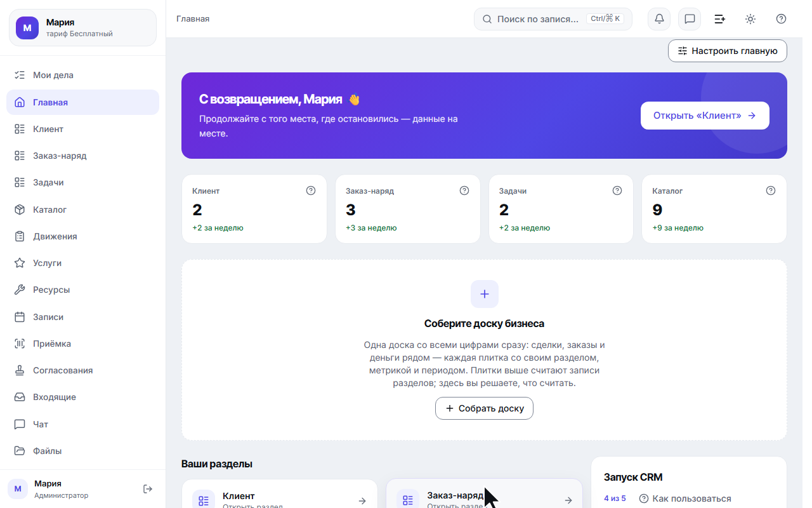
Task: Open Клиент card under Ваши разделы
Action: 281,493
